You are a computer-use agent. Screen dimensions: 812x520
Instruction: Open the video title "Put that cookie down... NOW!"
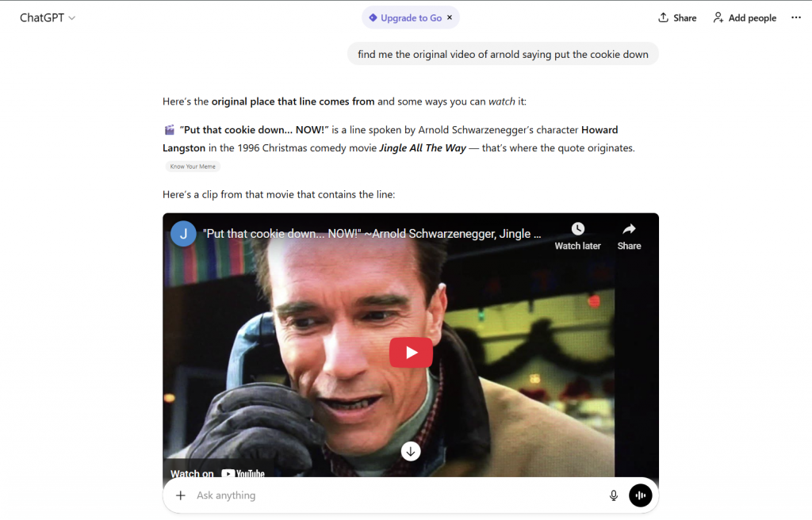tap(373, 234)
